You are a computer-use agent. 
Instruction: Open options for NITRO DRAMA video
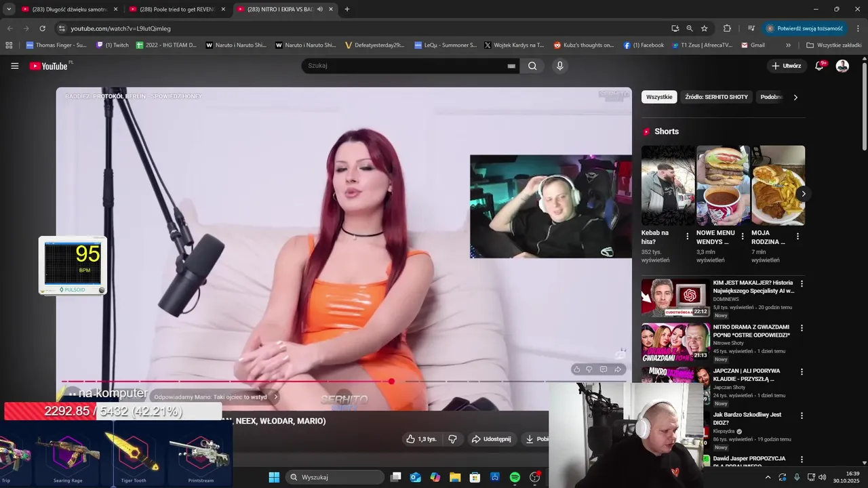(x=802, y=328)
